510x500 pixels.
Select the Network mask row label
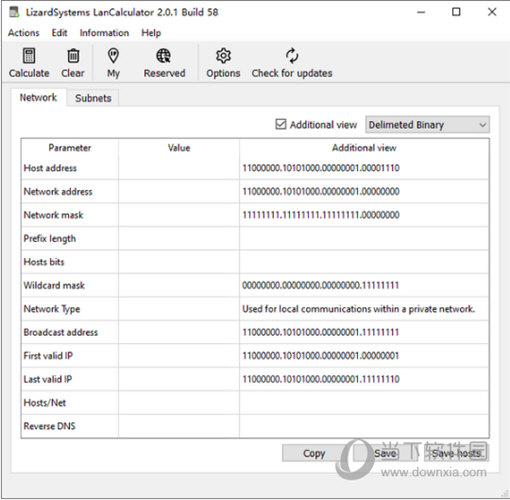click(x=53, y=215)
